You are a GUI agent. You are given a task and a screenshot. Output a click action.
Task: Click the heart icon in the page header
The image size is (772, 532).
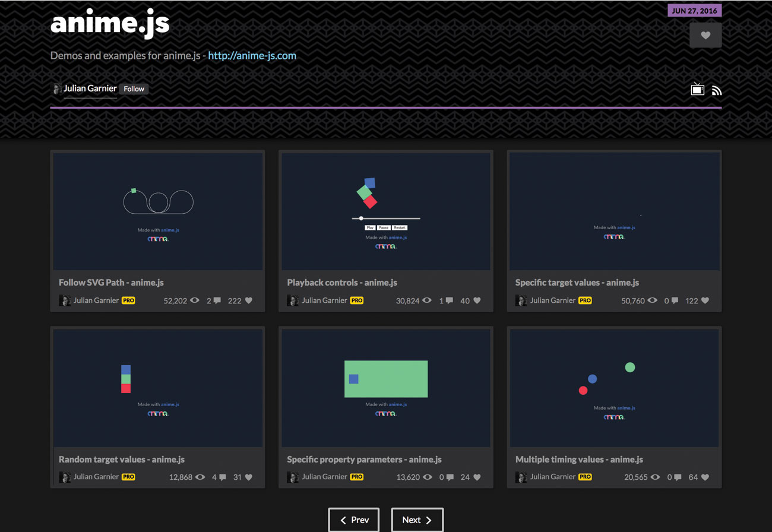click(x=705, y=35)
